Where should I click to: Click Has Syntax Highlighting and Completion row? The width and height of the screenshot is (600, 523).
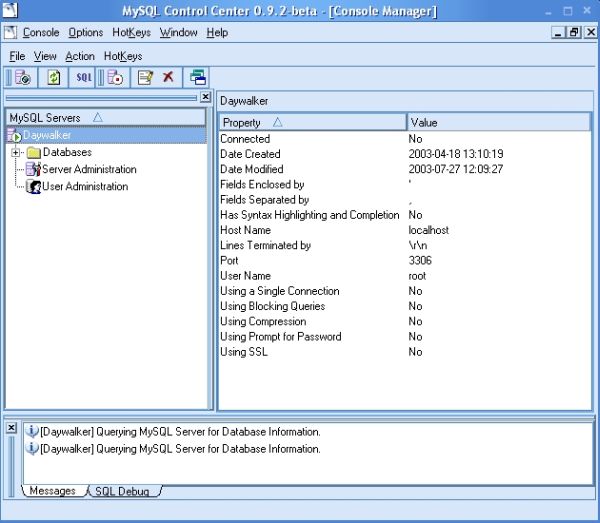tap(404, 215)
